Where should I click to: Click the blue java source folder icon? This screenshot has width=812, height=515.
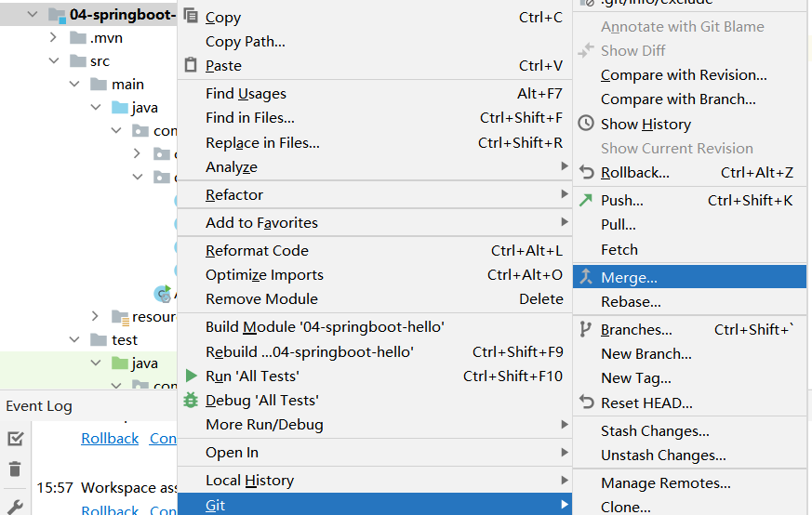click(x=120, y=108)
